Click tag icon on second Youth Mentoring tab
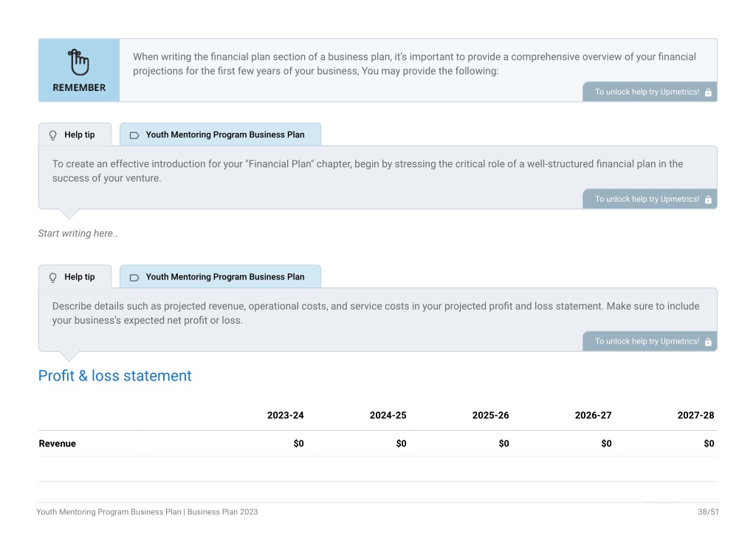Viewport: 756px width, 535px height. coord(134,278)
